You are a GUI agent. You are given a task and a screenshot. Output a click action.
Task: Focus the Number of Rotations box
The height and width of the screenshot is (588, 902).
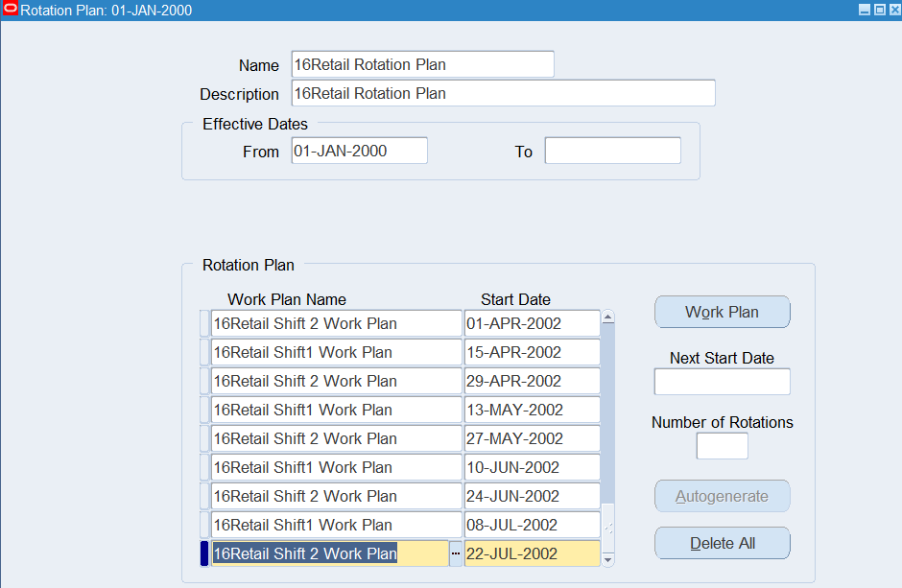pos(722,446)
